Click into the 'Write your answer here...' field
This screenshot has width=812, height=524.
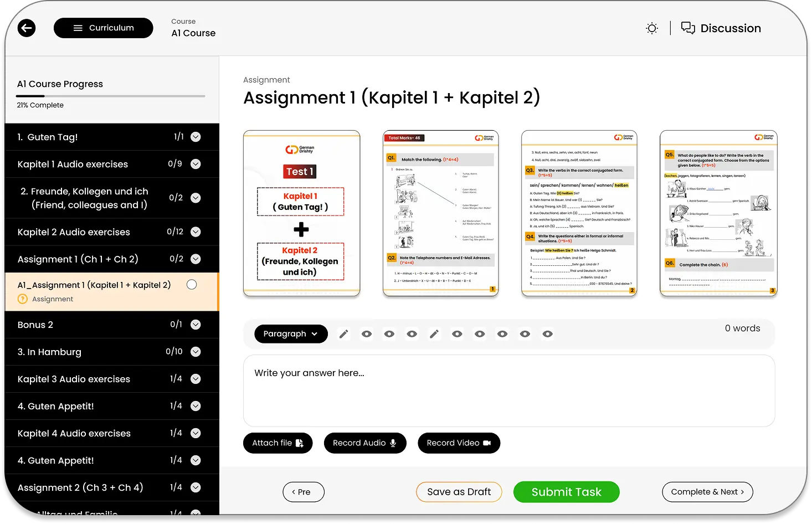click(509, 391)
